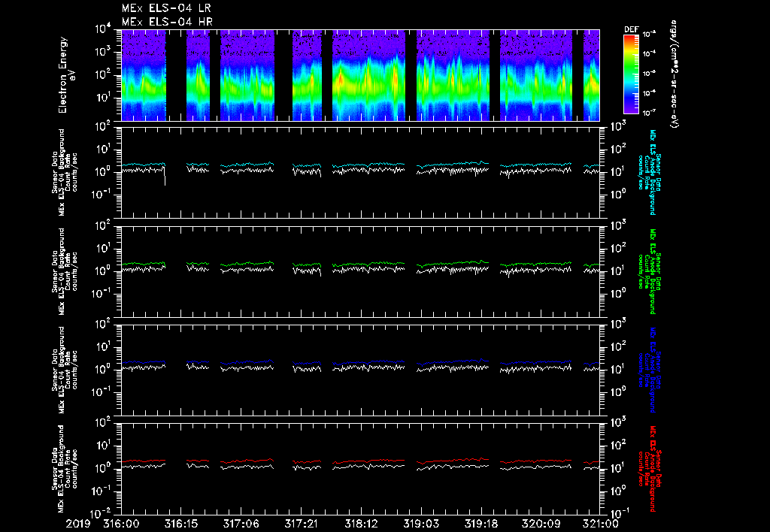The height and width of the screenshot is (532, 770).
Task: Click the blue background count rate trace
Action: pos(360,362)
